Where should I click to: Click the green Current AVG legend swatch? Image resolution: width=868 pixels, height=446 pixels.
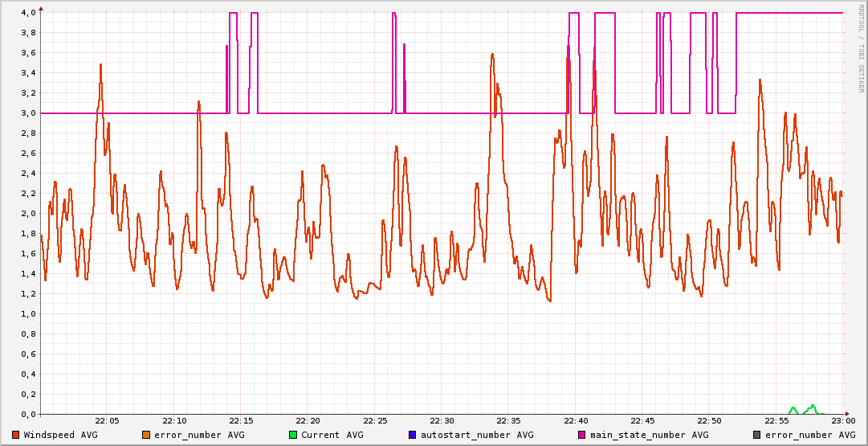tap(293, 435)
